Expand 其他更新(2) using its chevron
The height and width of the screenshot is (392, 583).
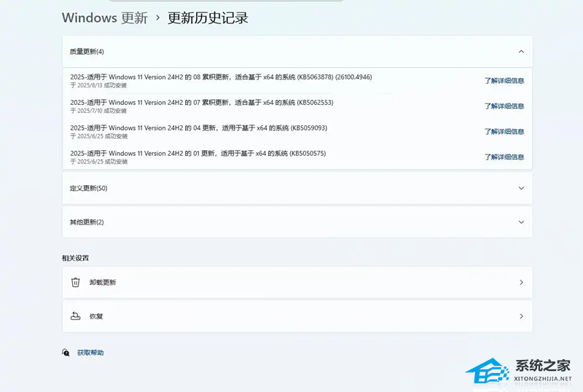pyautogui.click(x=520, y=222)
